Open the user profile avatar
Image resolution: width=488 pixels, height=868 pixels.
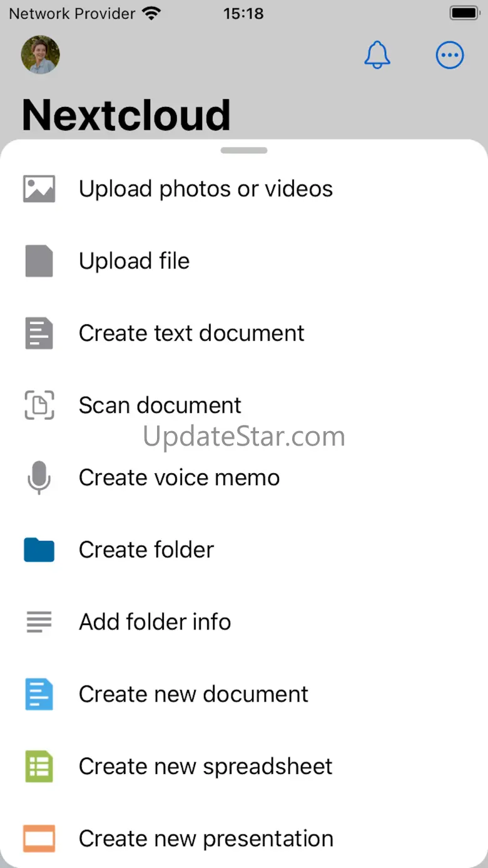(41, 54)
